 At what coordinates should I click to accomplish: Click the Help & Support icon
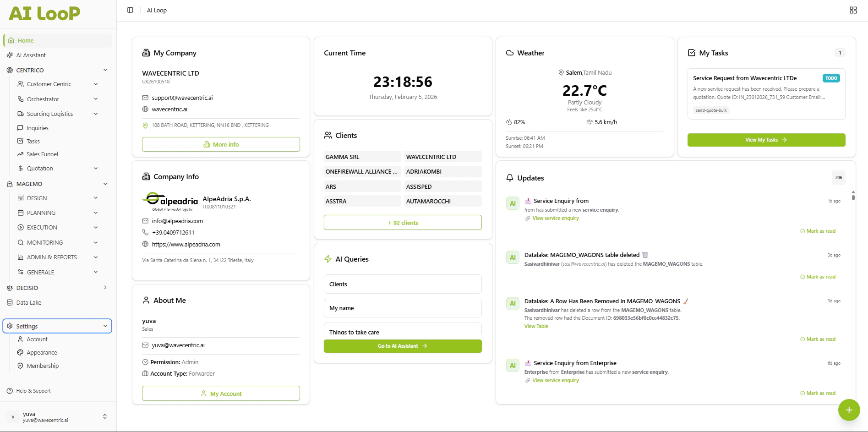(x=10, y=391)
